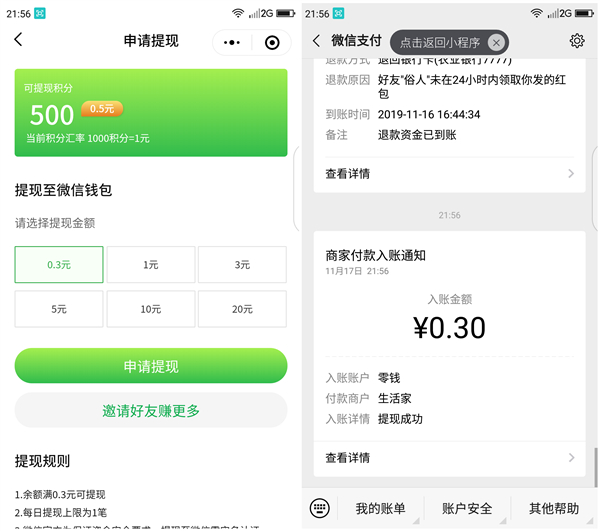This screenshot has height=531, width=600.
Task: Open the mini program three-dot menu
Action: click(x=232, y=42)
